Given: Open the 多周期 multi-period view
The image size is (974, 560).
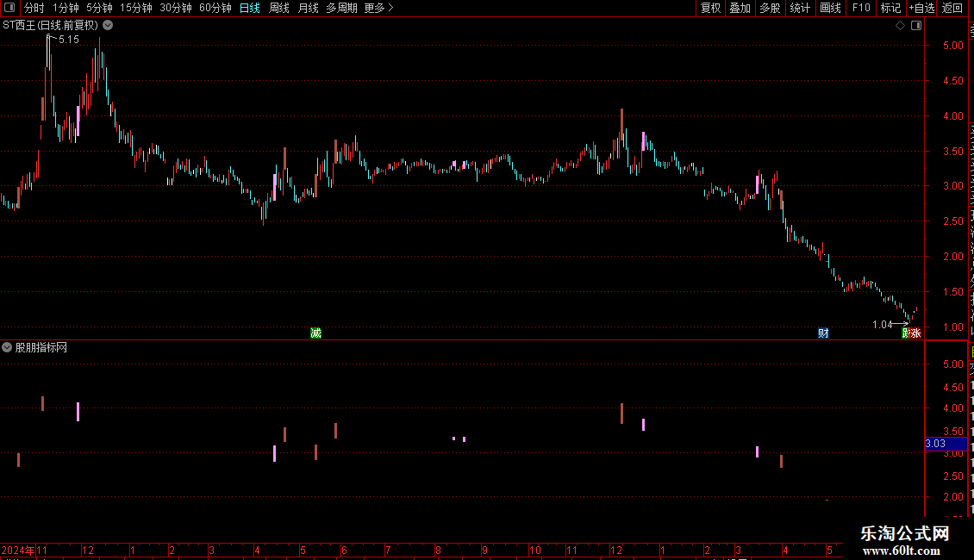Looking at the screenshot, I should click(341, 8).
